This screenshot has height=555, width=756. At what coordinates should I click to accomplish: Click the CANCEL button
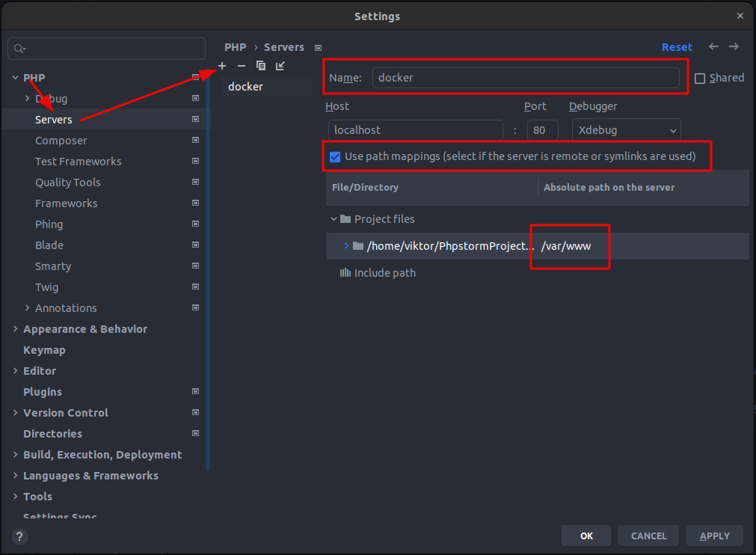tap(648, 536)
